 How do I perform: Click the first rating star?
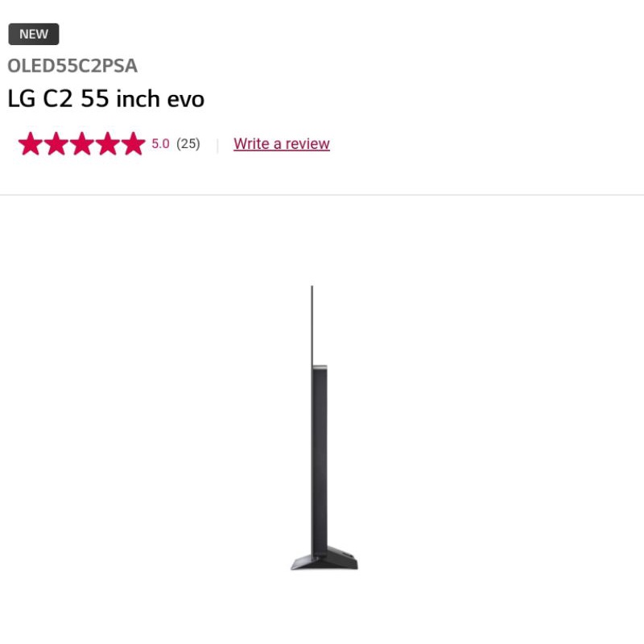(x=31, y=143)
